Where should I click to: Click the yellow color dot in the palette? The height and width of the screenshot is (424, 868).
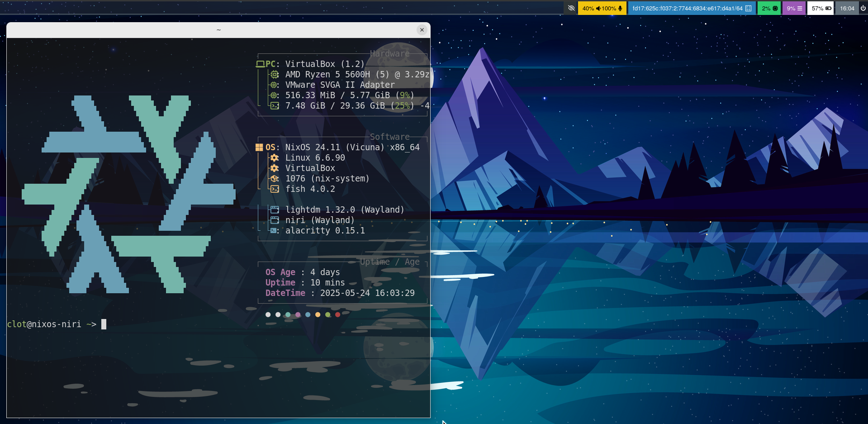pyautogui.click(x=318, y=314)
